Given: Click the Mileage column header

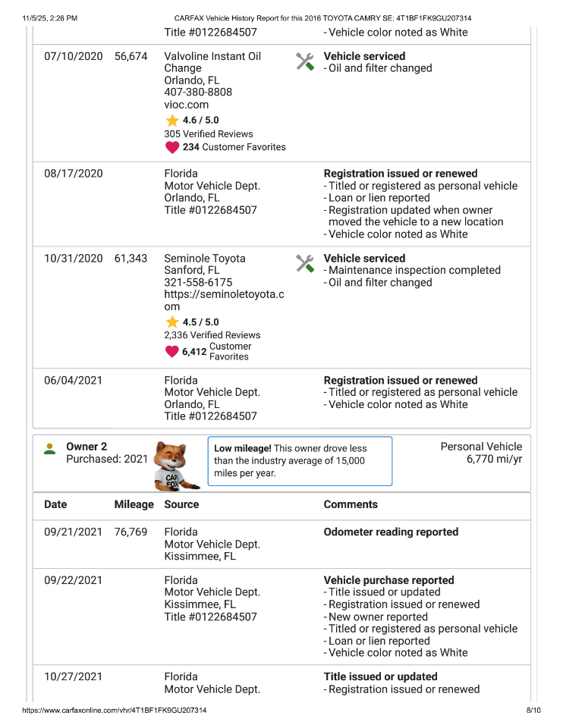Looking at the screenshot, I should coord(134,504).
